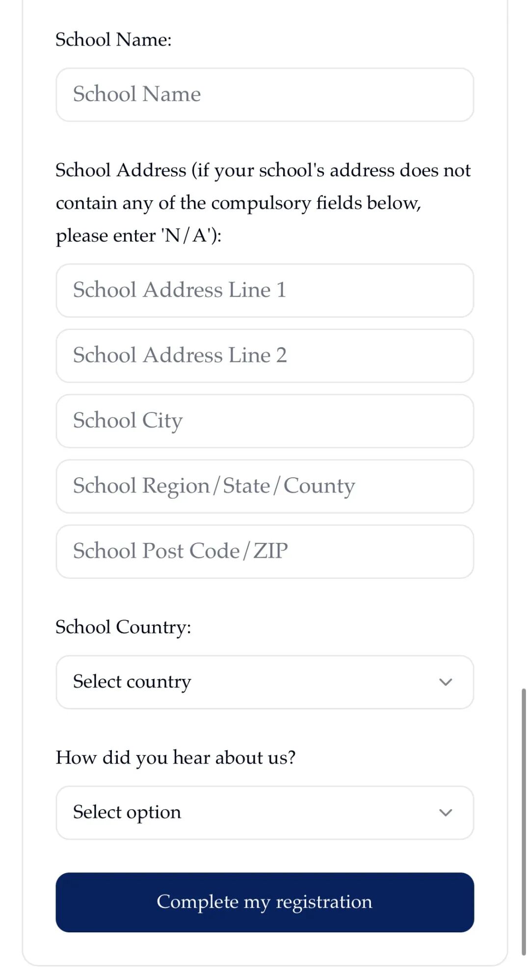Click the chevron icon in Select option
The image size is (530, 980).
445,813
